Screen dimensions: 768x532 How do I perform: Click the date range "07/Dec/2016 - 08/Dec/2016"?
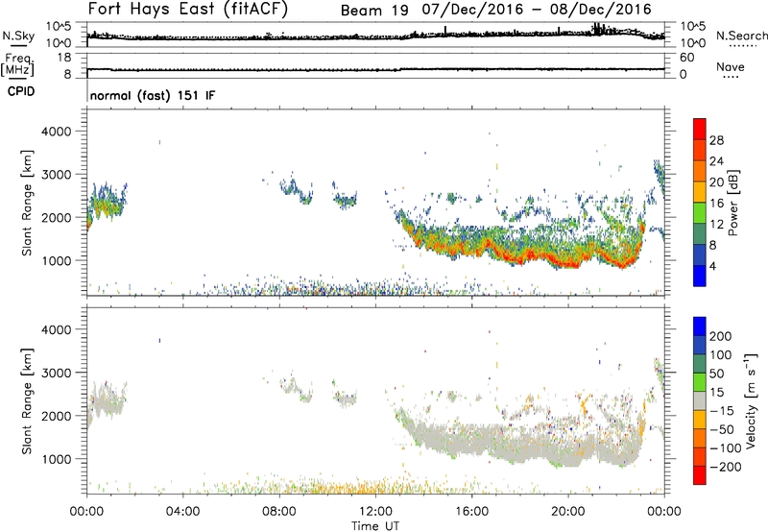coord(537,10)
